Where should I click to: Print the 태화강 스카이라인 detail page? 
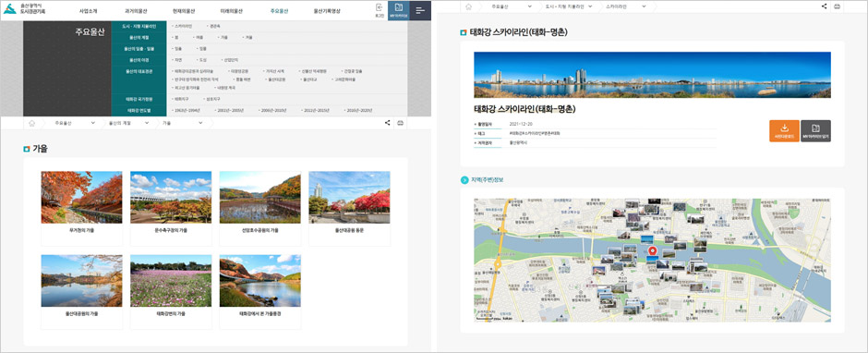(837, 6)
